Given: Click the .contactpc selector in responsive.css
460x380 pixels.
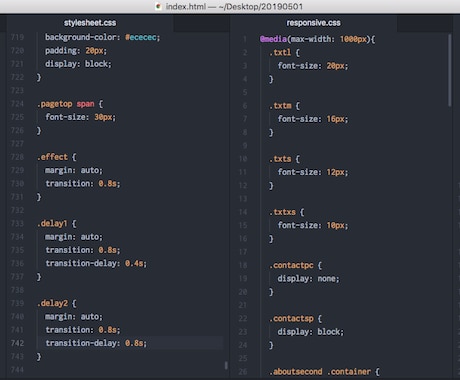Looking at the screenshot, I should click(x=291, y=266).
